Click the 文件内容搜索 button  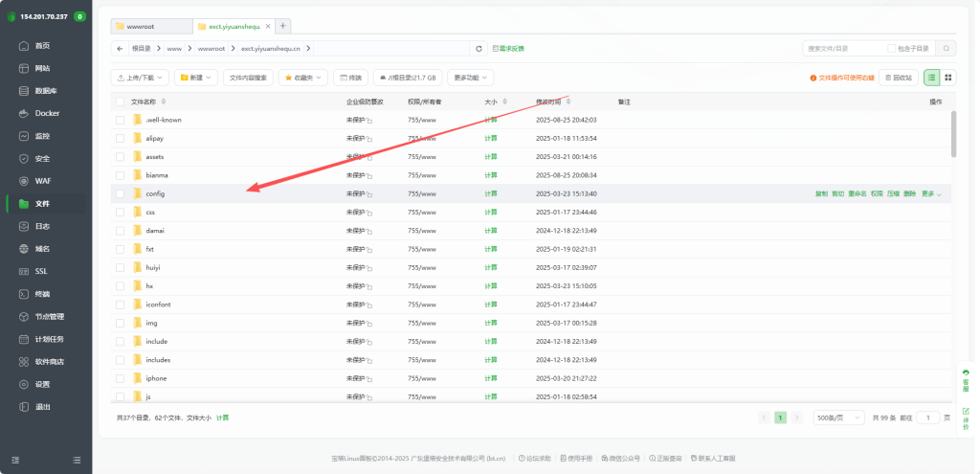[x=249, y=78]
